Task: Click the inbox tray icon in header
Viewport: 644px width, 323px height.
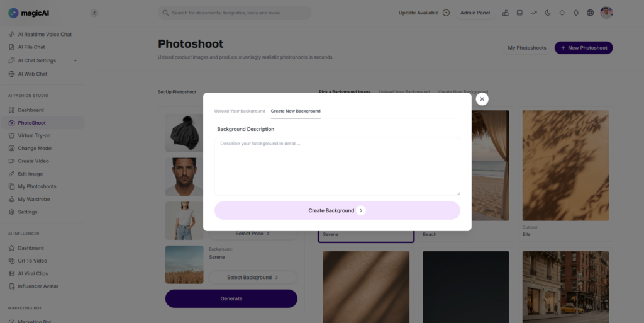Action: [x=519, y=13]
